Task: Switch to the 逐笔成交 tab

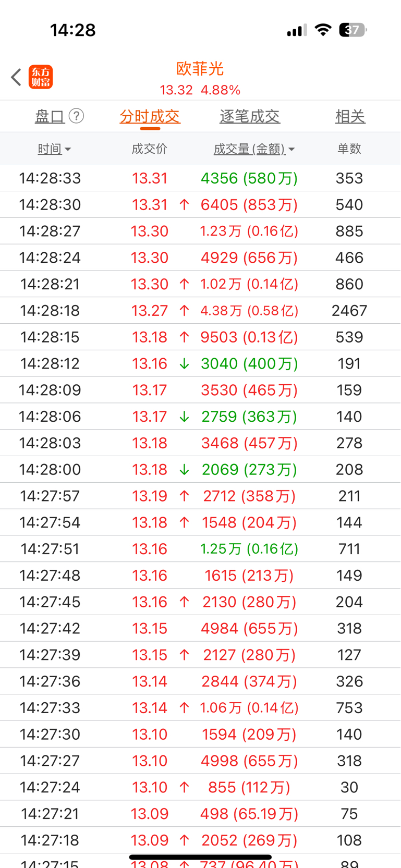Action: pyautogui.click(x=250, y=116)
